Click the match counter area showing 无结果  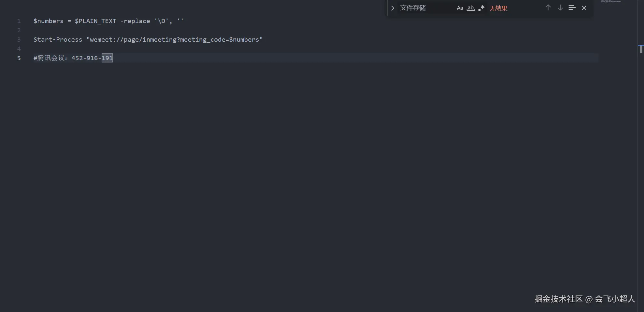(498, 8)
